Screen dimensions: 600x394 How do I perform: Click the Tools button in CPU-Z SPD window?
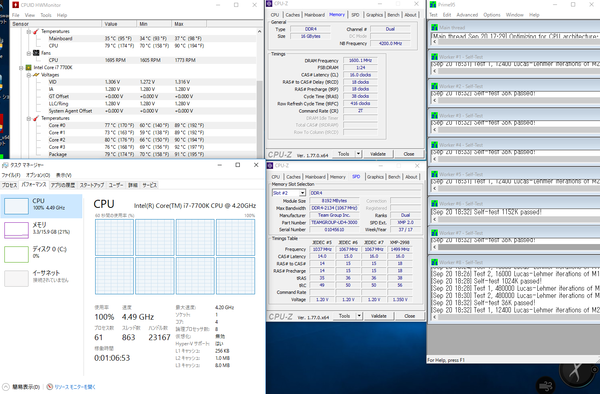tap(344, 316)
